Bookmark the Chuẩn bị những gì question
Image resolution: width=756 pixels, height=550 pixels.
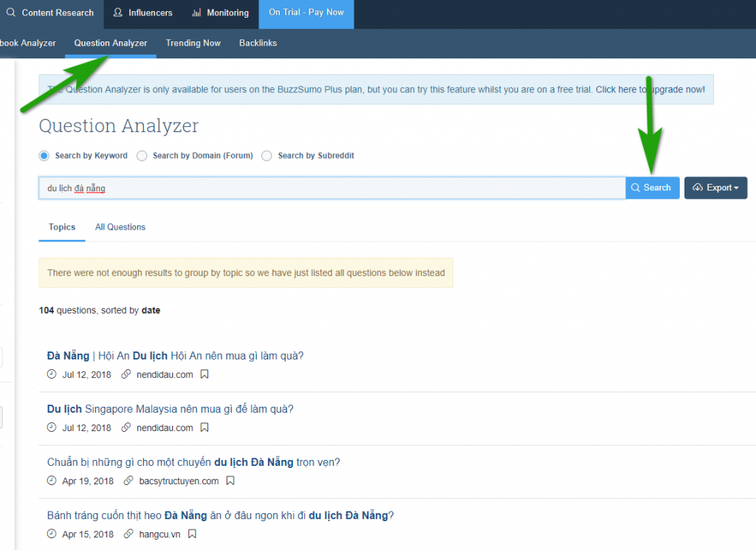click(230, 481)
